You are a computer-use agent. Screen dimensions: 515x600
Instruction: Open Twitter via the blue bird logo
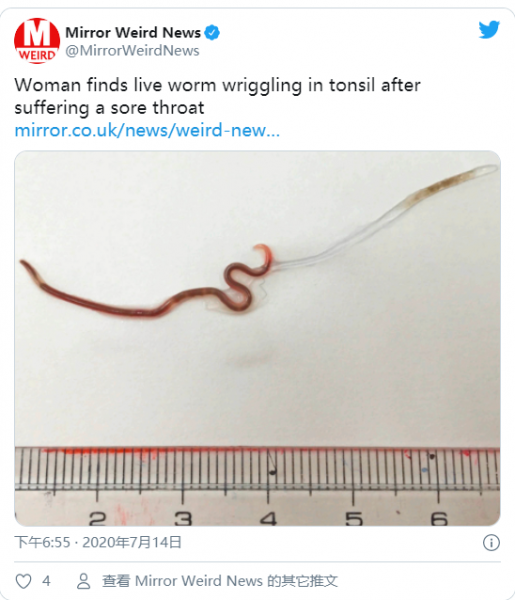pos(489,29)
